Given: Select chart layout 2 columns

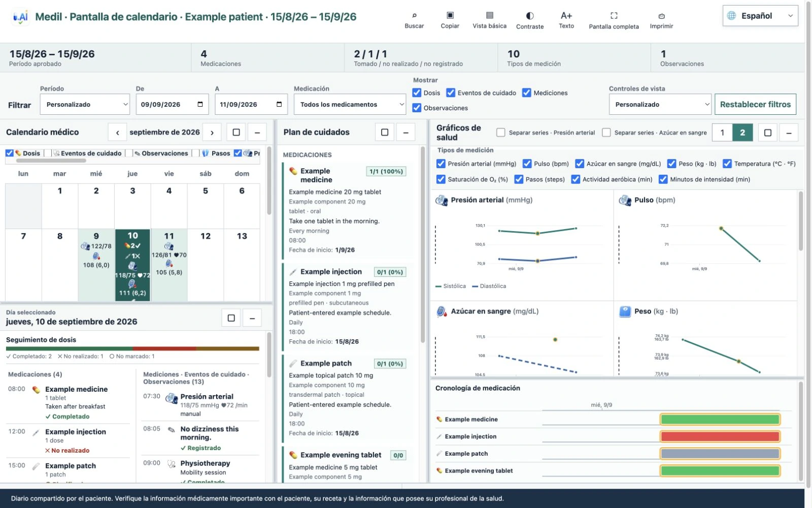Looking at the screenshot, I should pos(742,133).
